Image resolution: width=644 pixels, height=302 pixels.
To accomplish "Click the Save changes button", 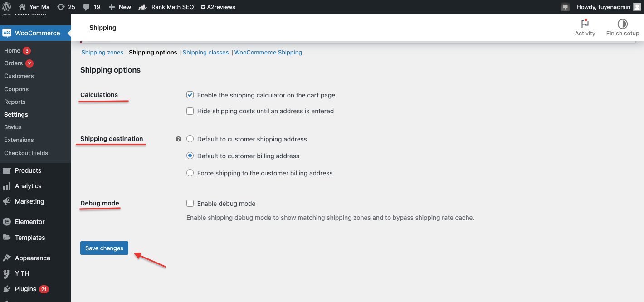I will [104, 248].
